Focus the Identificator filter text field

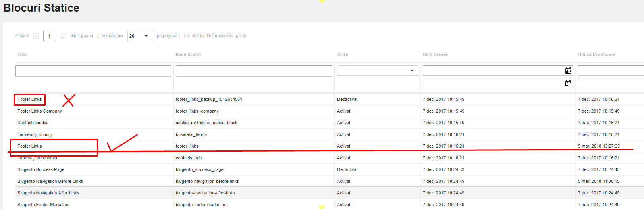click(x=254, y=71)
